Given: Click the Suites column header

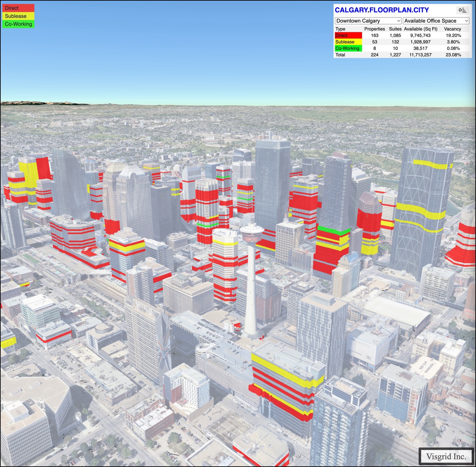Looking at the screenshot, I should pyautogui.click(x=395, y=29).
